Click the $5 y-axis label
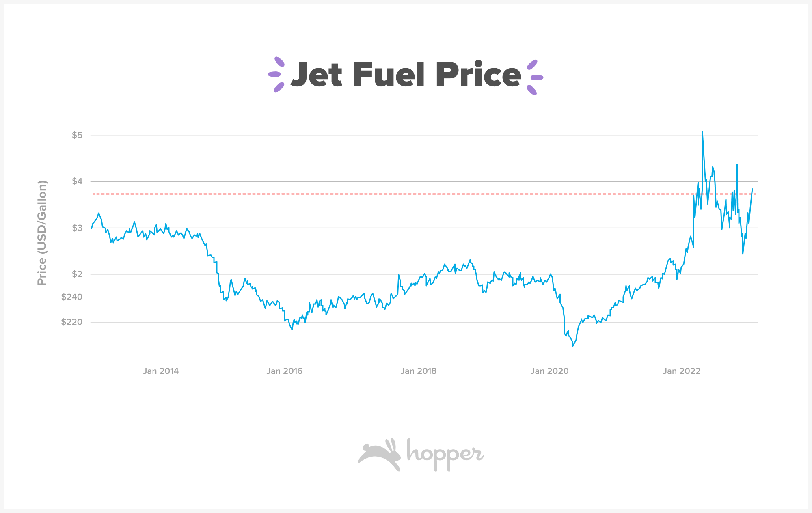This screenshot has height=513, width=812. pos(77,135)
